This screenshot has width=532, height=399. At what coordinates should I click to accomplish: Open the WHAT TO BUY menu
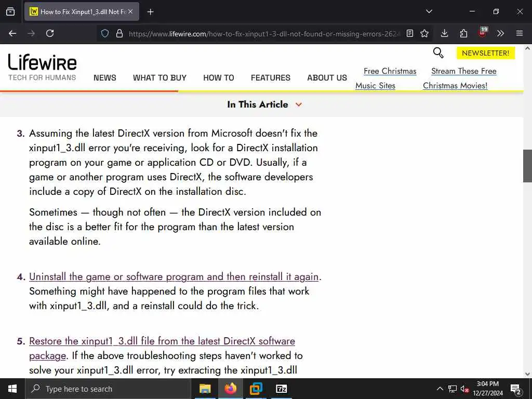click(x=159, y=78)
